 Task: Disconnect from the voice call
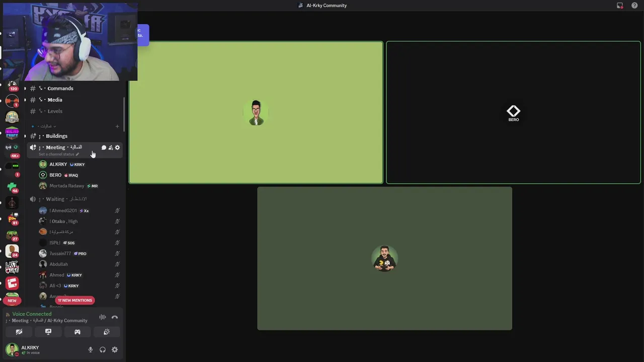click(115, 317)
